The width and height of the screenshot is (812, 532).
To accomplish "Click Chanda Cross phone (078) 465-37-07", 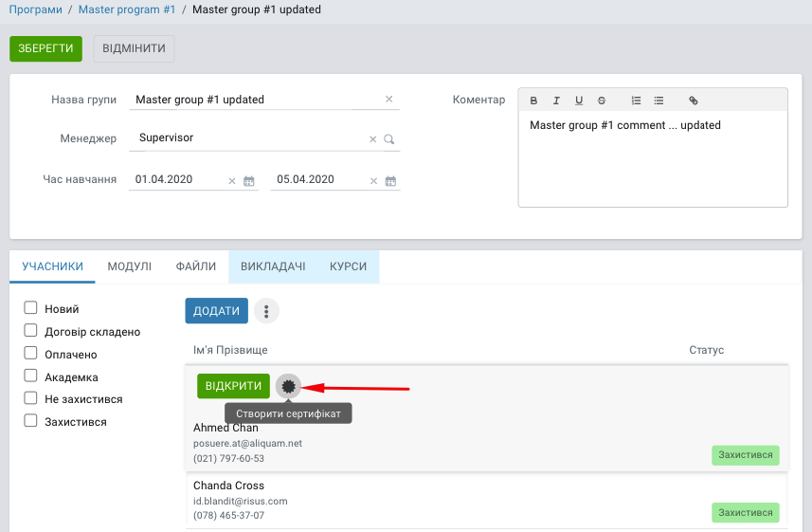I will point(229,516).
